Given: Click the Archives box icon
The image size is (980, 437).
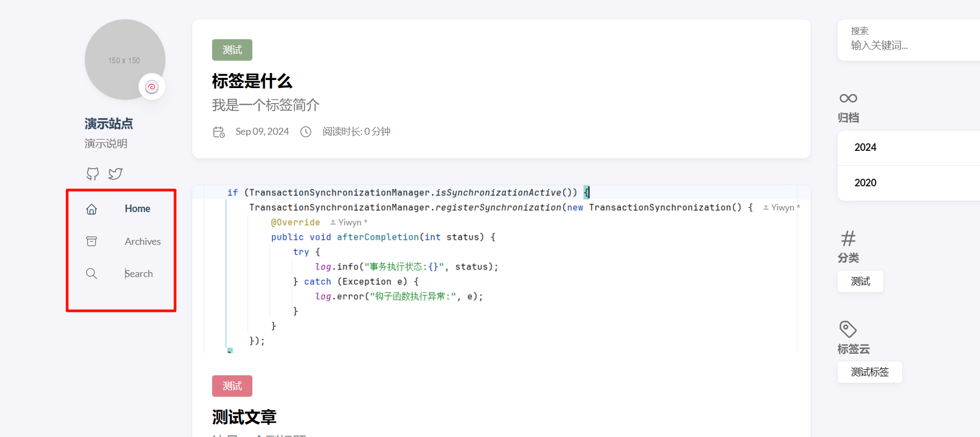Looking at the screenshot, I should [x=92, y=242].
